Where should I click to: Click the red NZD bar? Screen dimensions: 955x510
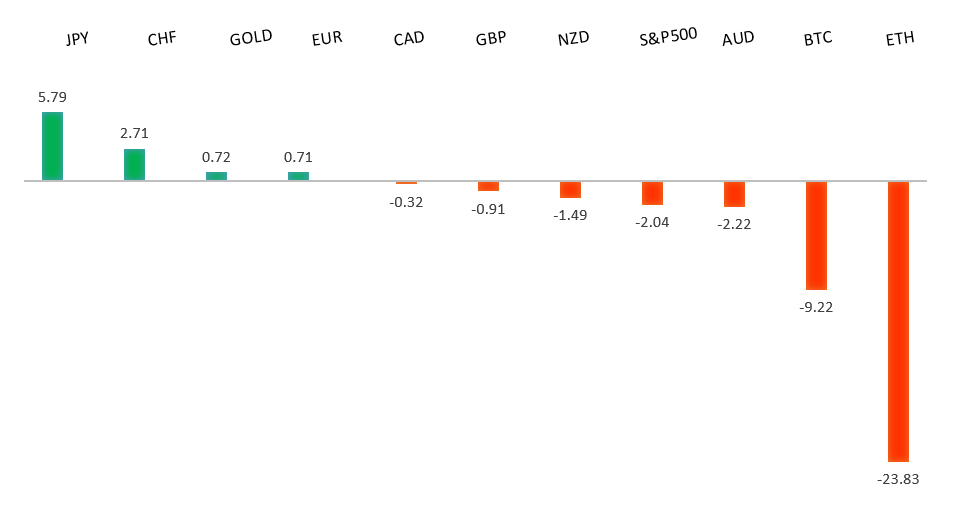click(570, 190)
